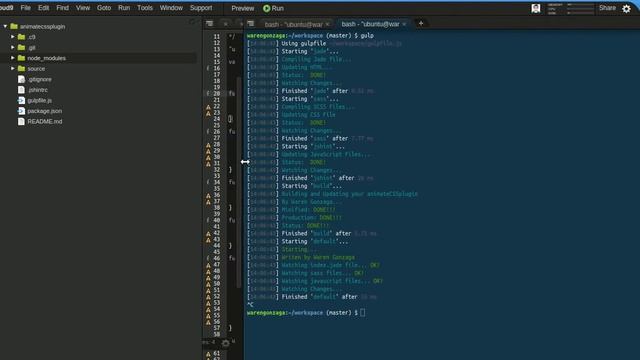Open the Support menu
Viewport: 640px width, 360px height.
[x=201, y=8]
